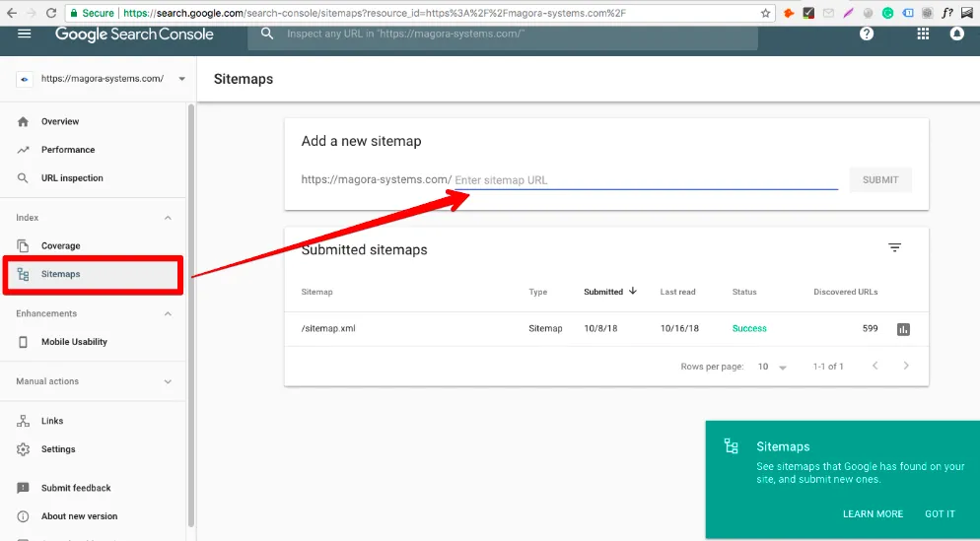Reload the page in browser
This screenshot has height=541, width=980.
click(x=51, y=13)
